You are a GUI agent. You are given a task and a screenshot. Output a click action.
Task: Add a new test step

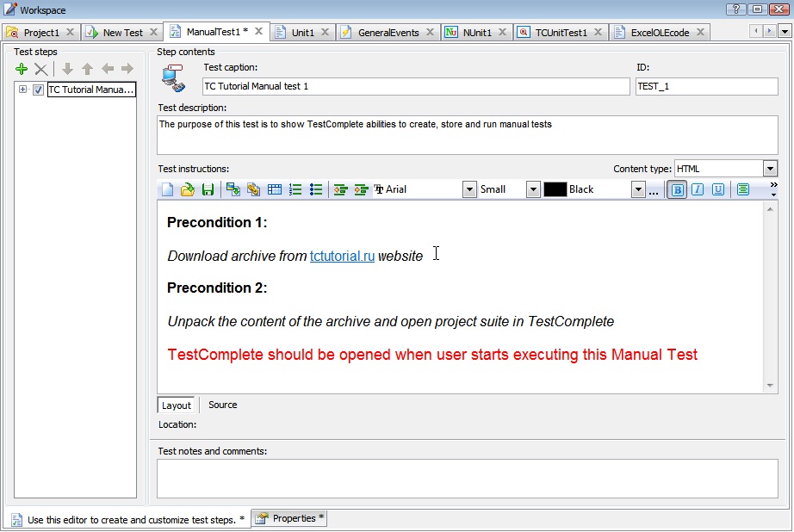(22, 69)
